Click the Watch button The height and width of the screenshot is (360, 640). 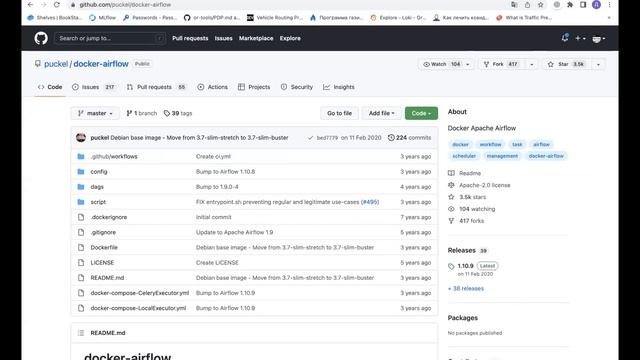[441, 64]
